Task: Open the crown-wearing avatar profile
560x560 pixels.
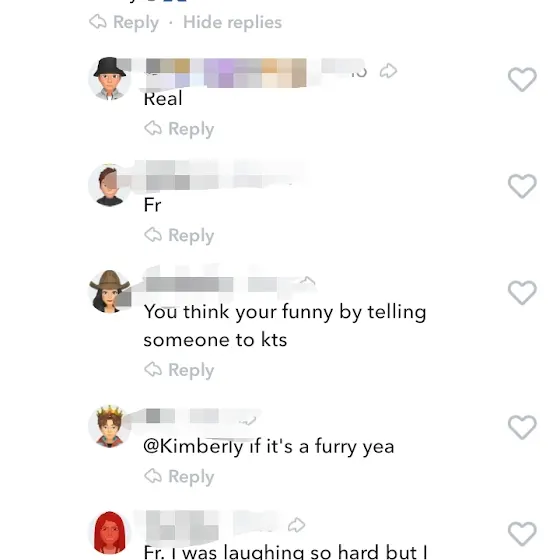Action: (x=110, y=426)
